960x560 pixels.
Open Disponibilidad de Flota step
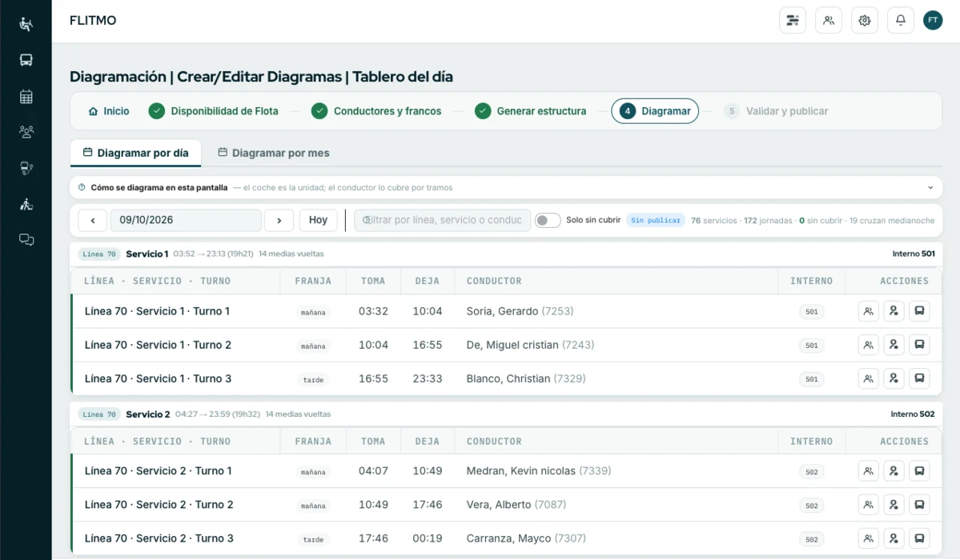click(x=214, y=110)
